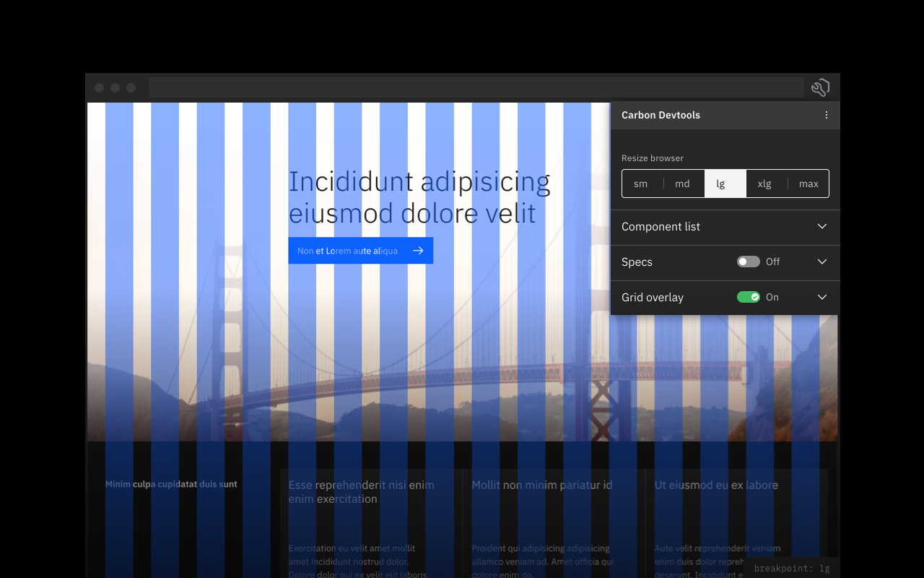Select the max breakpoint button
924x578 pixels.
click(808, 183)
